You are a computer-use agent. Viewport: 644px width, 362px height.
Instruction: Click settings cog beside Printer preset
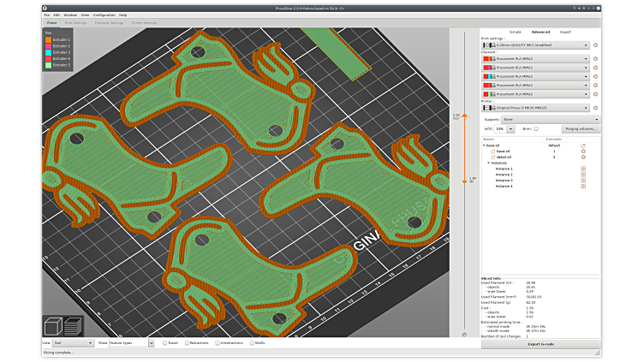[596, 108]
